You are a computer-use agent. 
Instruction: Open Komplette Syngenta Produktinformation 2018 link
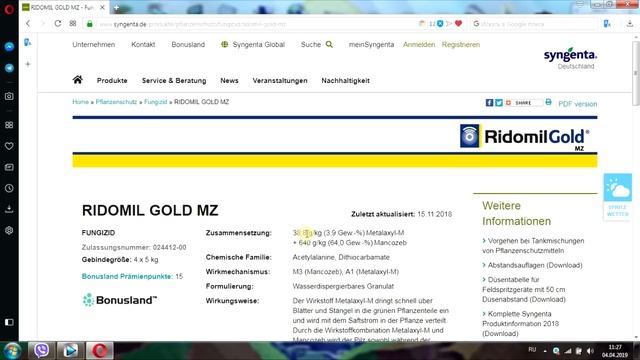521,324
